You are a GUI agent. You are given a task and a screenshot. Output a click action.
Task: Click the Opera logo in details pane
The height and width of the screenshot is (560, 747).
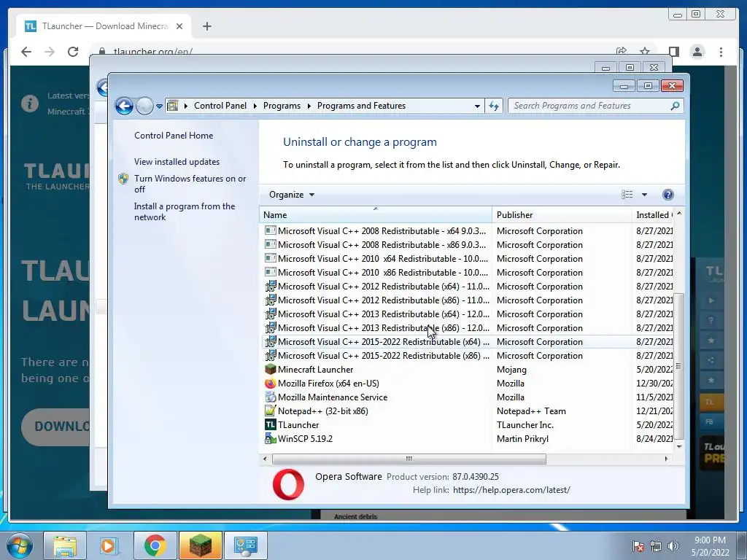288,484
